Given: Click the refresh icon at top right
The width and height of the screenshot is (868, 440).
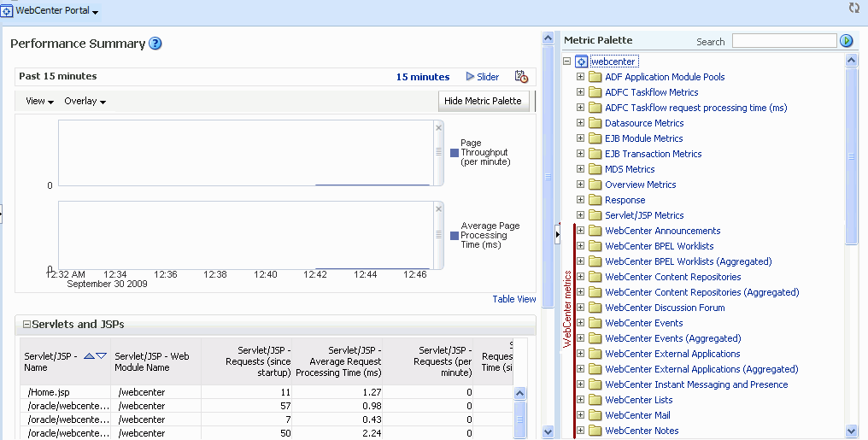Looking at the screenshot, I should pyautogui.click(x=853, y=8).
